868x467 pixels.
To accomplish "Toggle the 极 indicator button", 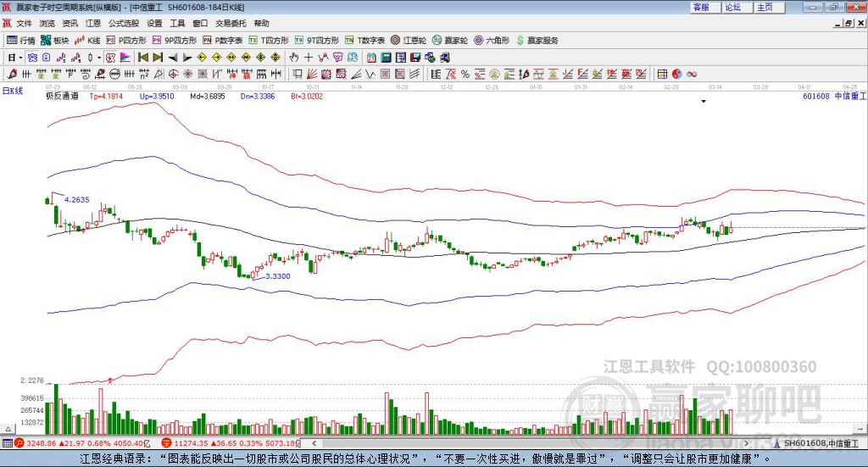I will pos(111,58).
